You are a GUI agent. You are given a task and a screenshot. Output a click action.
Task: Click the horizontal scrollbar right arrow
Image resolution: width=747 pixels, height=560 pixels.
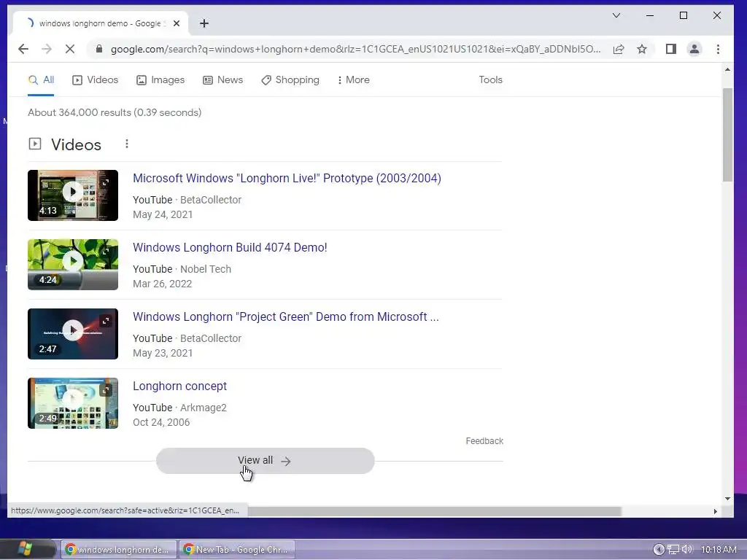coord(715,511)
